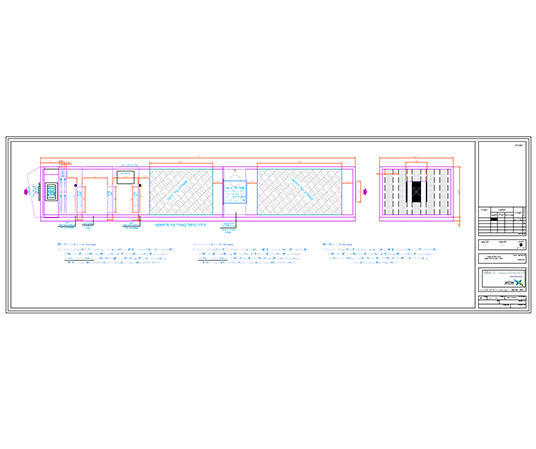Click the magenta arrow at the drawing's left end
The height and width of the screenshot is (449, 536).
point(26,192)
